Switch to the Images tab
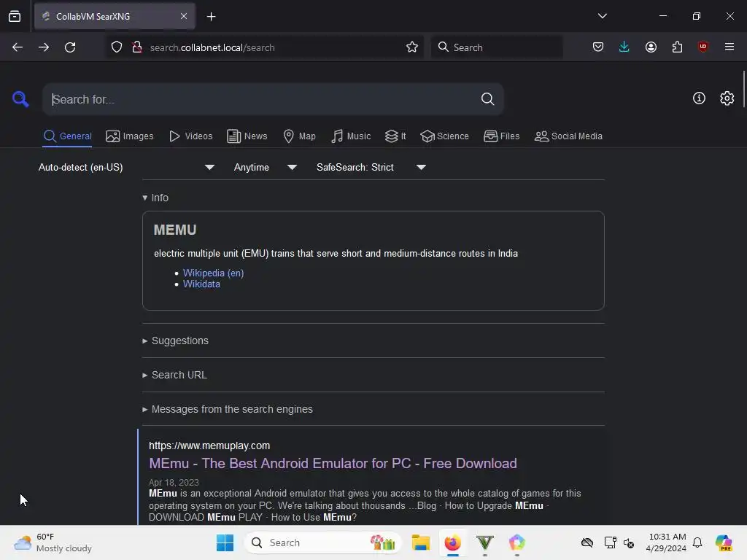 [130, 136]
